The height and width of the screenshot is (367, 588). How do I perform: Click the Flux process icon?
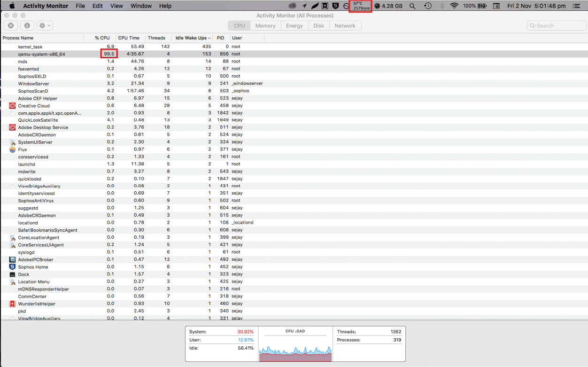pyautogui.click(x=12, y=149)
